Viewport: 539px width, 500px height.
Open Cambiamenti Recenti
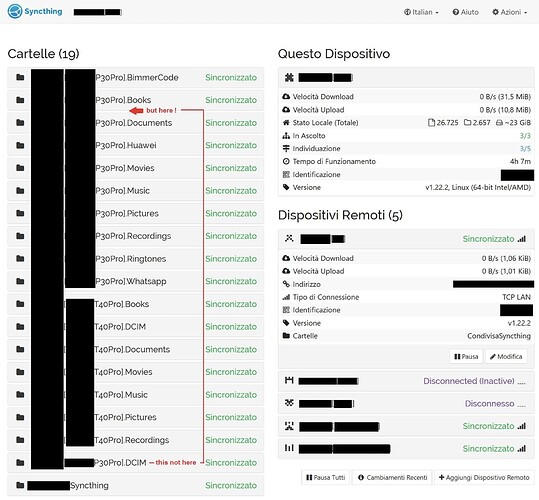pyautogui.click(x=392, y=477)
